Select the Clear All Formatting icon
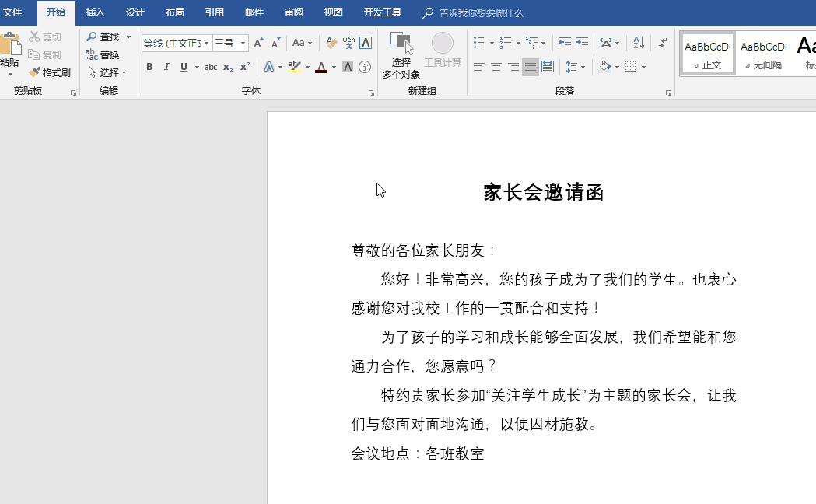Screen dimensions: 816x504 331,42
